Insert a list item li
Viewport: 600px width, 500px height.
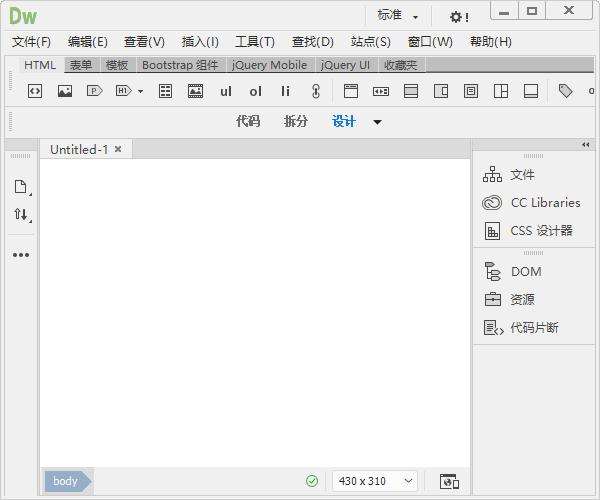click(285, 91)
